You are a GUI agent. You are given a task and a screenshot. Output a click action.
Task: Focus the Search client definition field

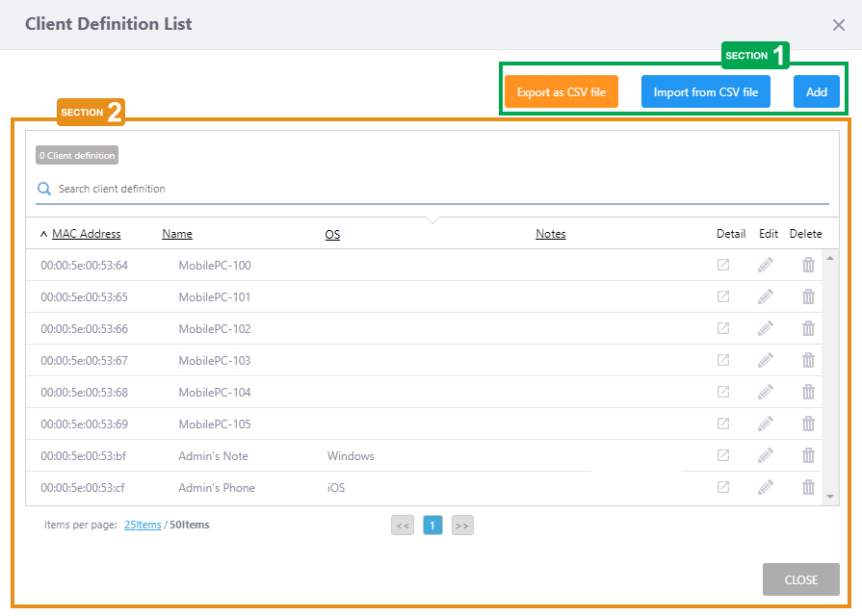433,189
